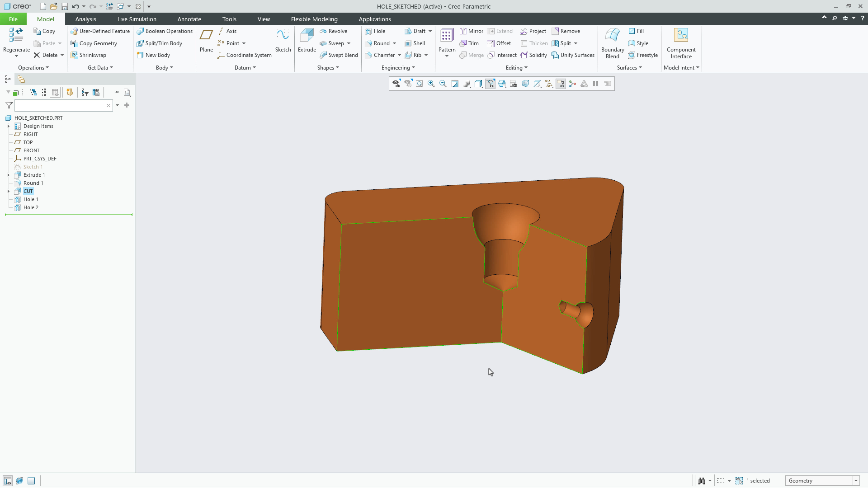Open the Operations group dropdown
This screenshot has width=868, height=488.
coord(33,68)
